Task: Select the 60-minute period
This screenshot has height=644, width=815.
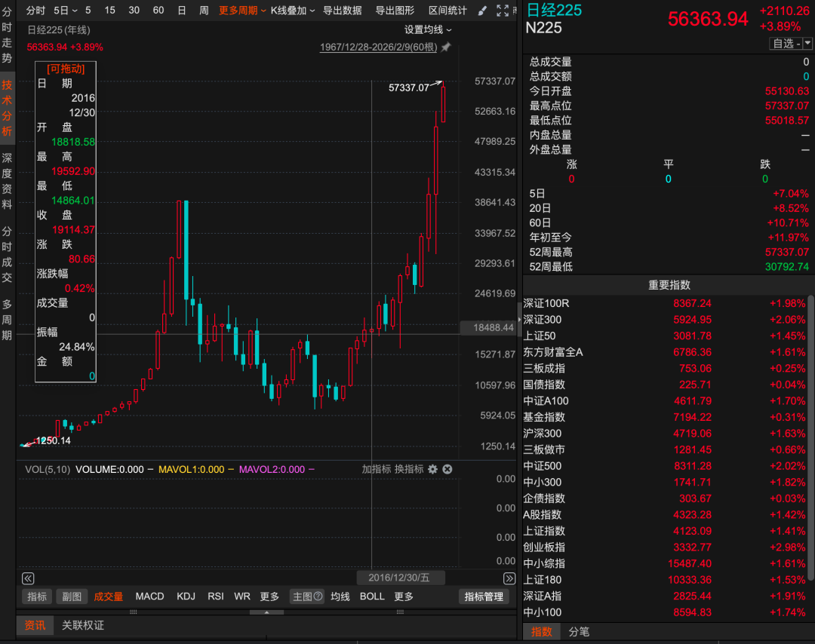Action: pyautogui.click(x=158, y=11)
